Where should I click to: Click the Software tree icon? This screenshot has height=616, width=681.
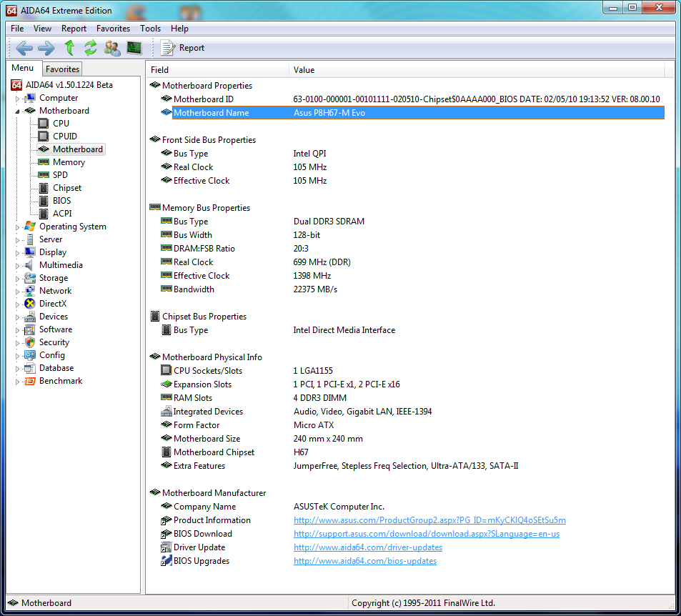point(30,329)
